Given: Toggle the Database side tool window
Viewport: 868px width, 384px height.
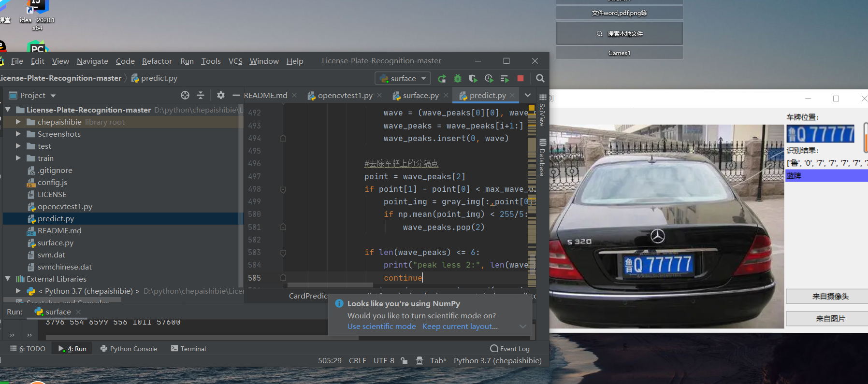Looking at the screenshot, I should (542, 158).
